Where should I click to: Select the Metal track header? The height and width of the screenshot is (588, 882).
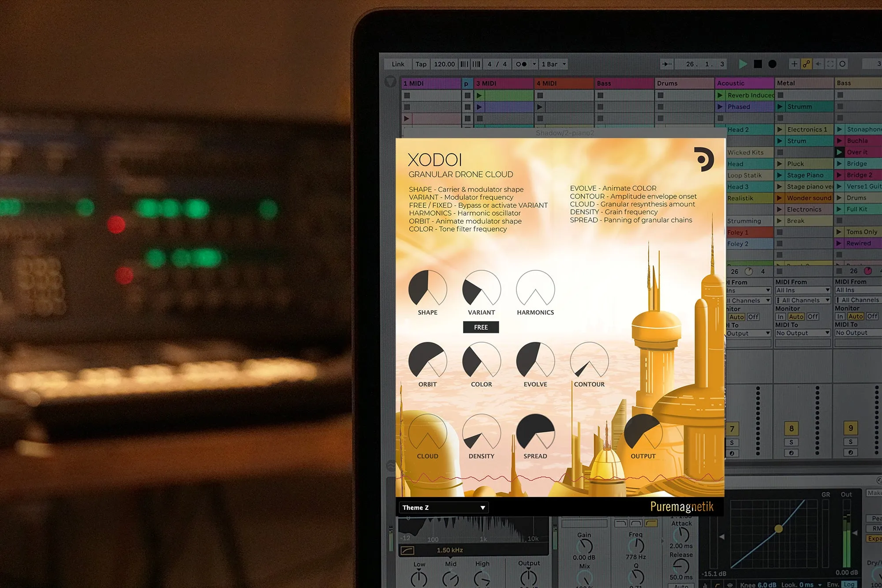point(804,83)
